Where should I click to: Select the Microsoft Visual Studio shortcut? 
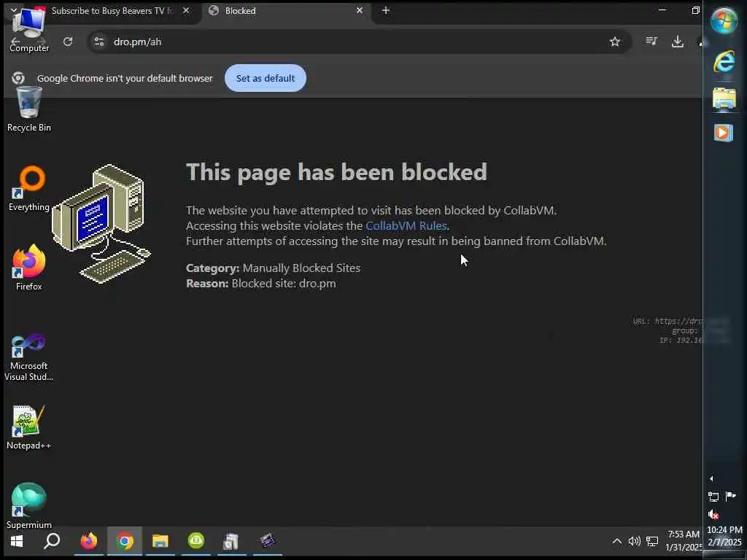[x=29, y=357]
